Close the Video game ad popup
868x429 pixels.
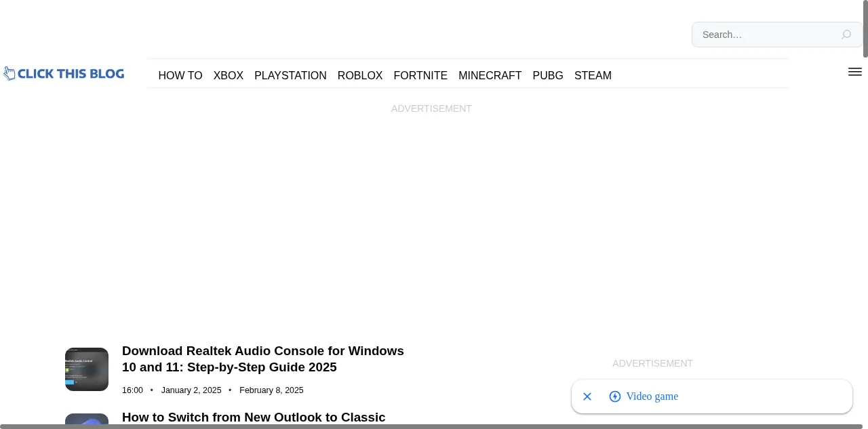pyautogui.click(x=587, y=396)
